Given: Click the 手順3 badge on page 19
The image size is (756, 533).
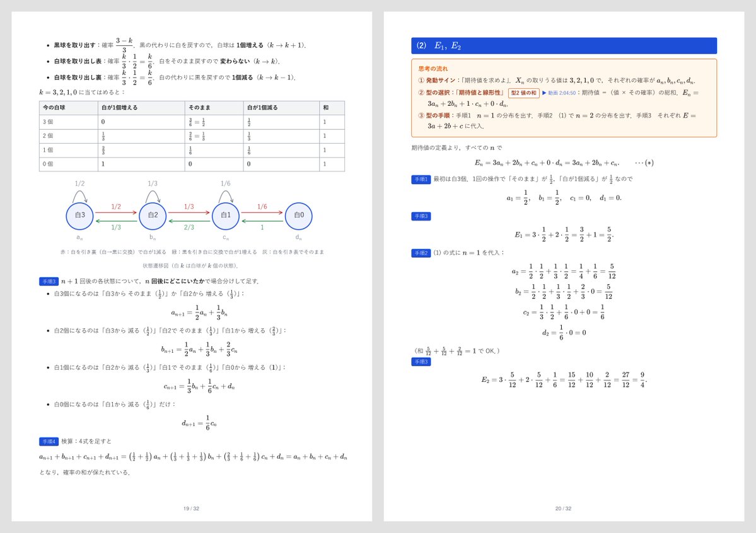Looking at the screenshot, I should (x=49, y=282).
